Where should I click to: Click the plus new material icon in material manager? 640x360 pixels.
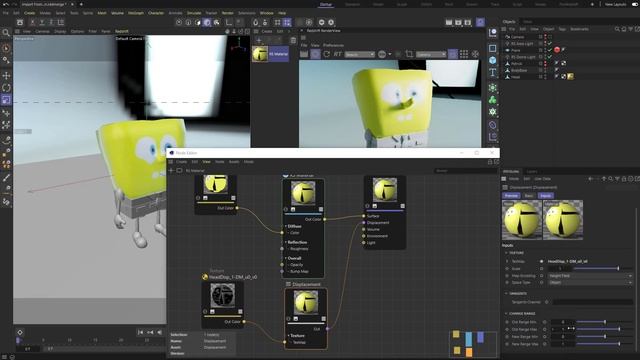click(259, 40)
